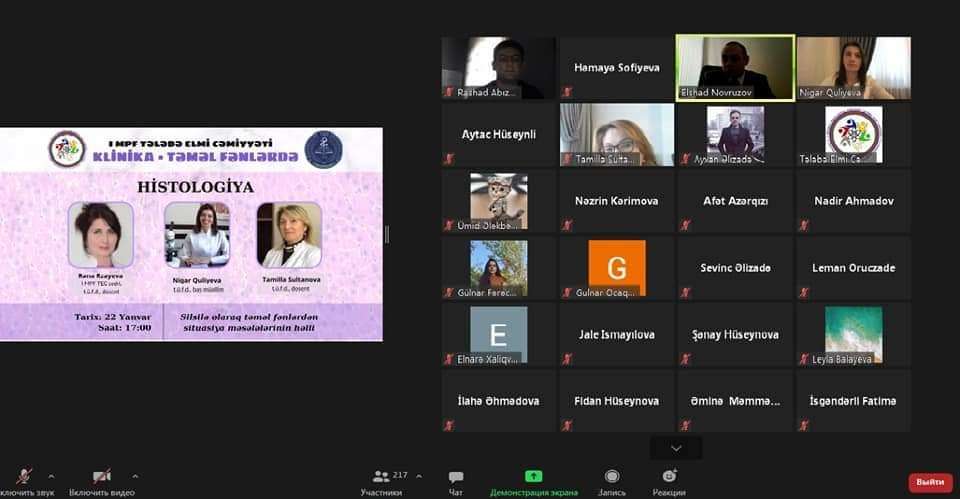This screenshot has width=960, height=499.
Task: Click muted mic icon on Nadir Ahmadov tile
Action: point(804,226)
